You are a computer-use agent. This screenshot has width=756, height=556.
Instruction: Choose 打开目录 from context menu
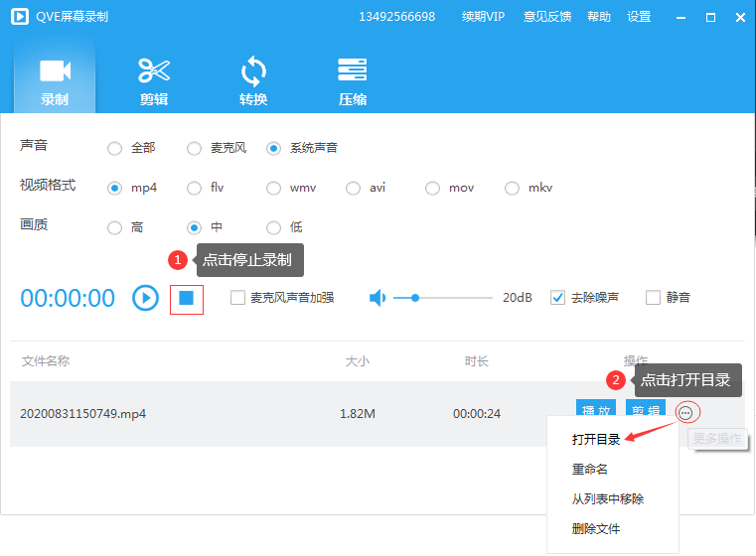point(596,440)
